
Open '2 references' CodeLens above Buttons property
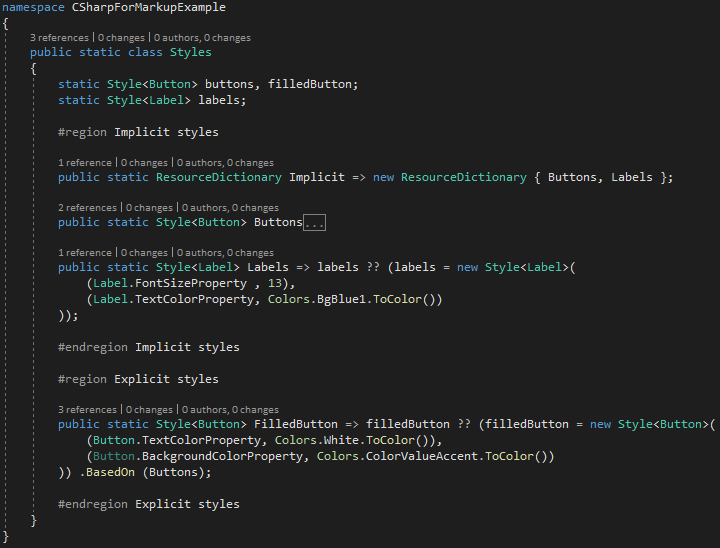[87, 208]
